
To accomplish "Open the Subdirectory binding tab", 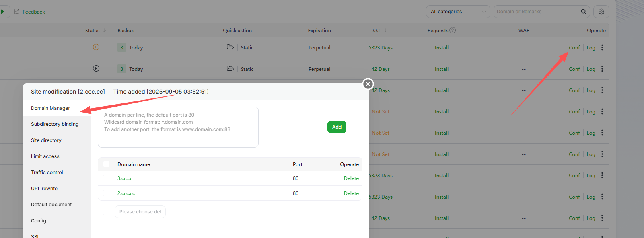I will pos(55,124).
